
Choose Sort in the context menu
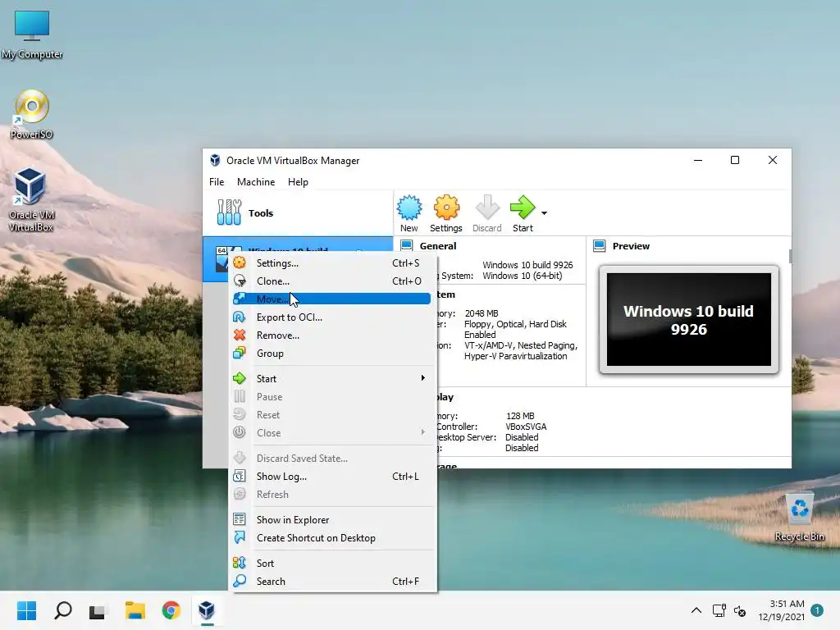(x=332, y=563)
